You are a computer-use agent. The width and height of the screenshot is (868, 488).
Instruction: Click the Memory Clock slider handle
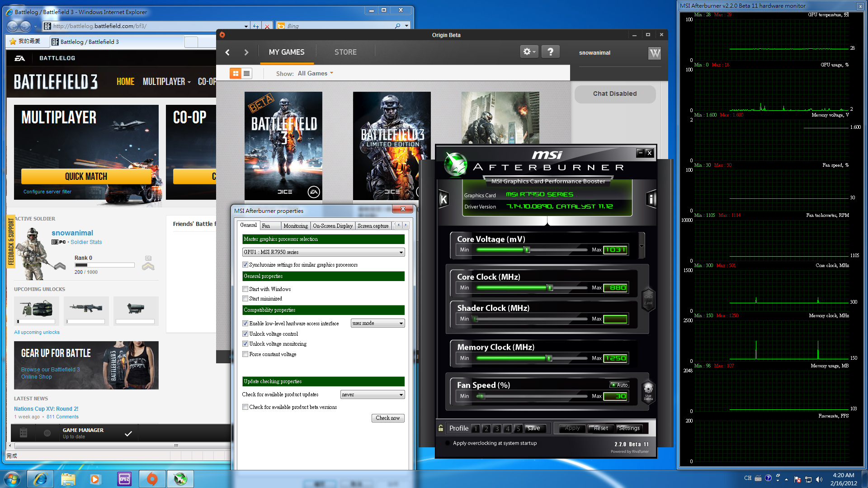pos(549,358)
